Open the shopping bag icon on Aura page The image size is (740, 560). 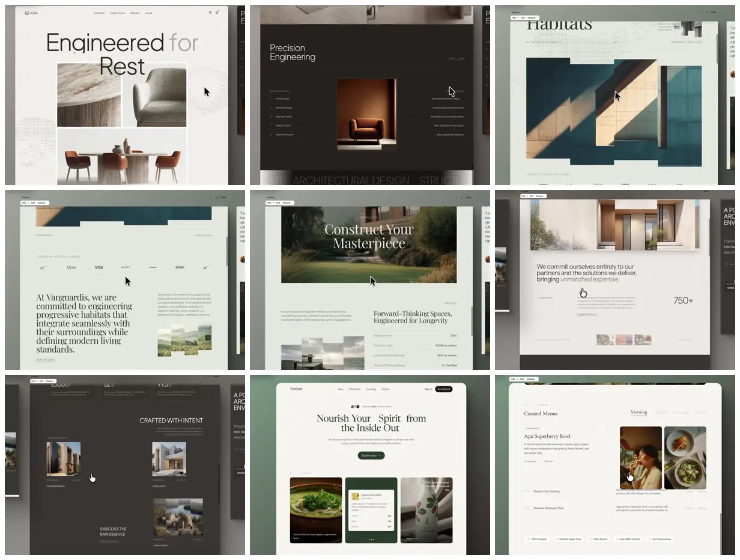pos(217,13)
